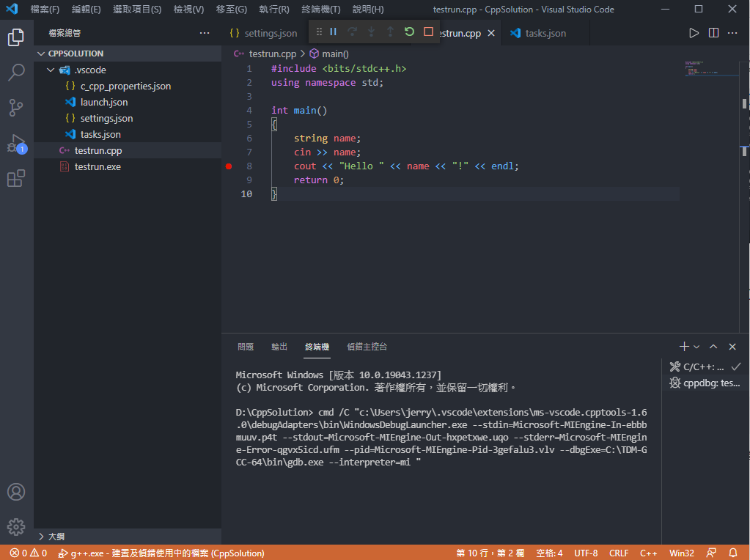The image size is (750, 560).
Task: Open the 終端機(T) menu
Action: 320,10
